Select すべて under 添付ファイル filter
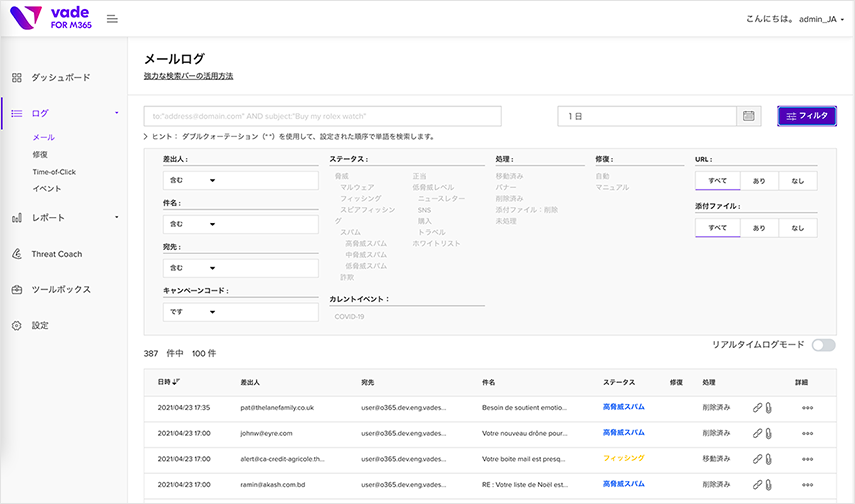Screen dimensions: 855x504 (x=718, y=228)
